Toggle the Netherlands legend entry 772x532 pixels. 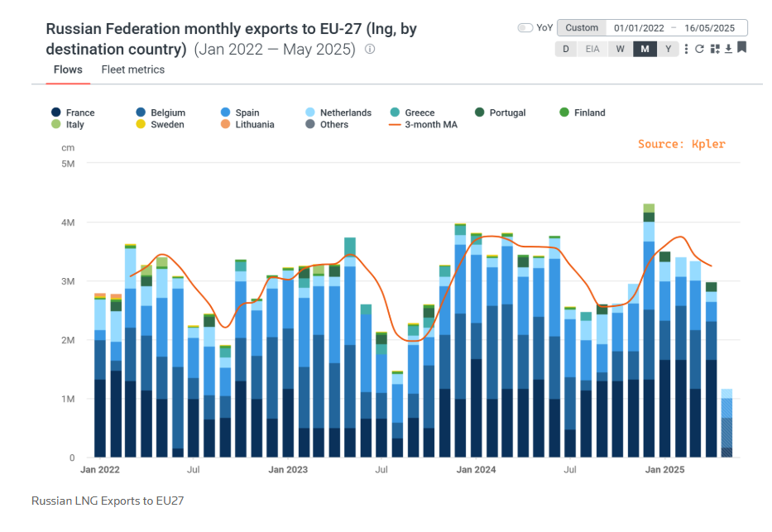(338, 113)
